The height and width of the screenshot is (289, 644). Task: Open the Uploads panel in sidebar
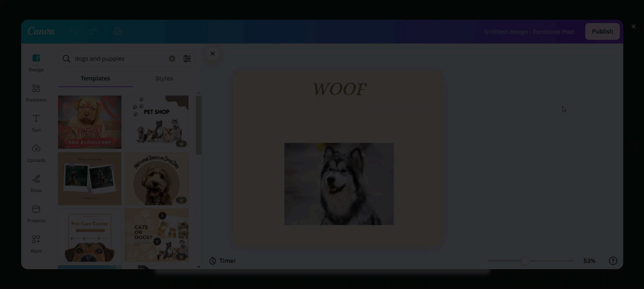[36, 153]
